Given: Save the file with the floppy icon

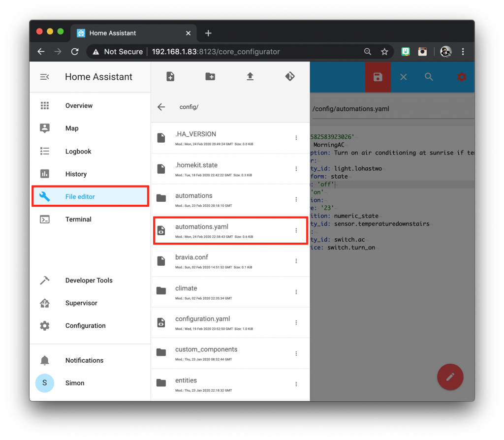Looking at the screenshot, I should pos(378,77).
